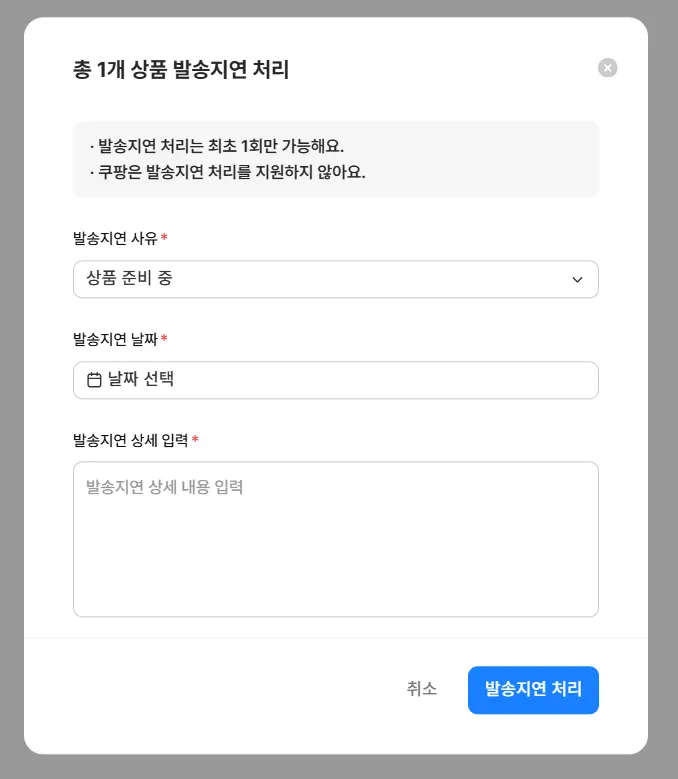Click the red asterisk beside 발송지연 날짜
The image size is (678, 779).
(x=164, y=339)
